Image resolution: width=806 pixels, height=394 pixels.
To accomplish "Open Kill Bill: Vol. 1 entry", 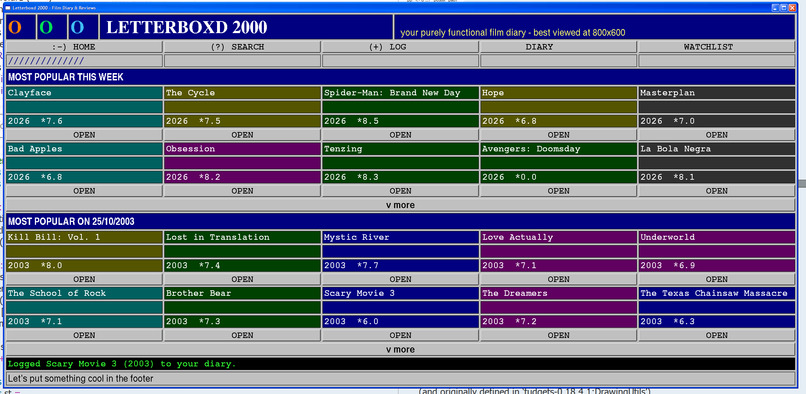I will (84, 279).
